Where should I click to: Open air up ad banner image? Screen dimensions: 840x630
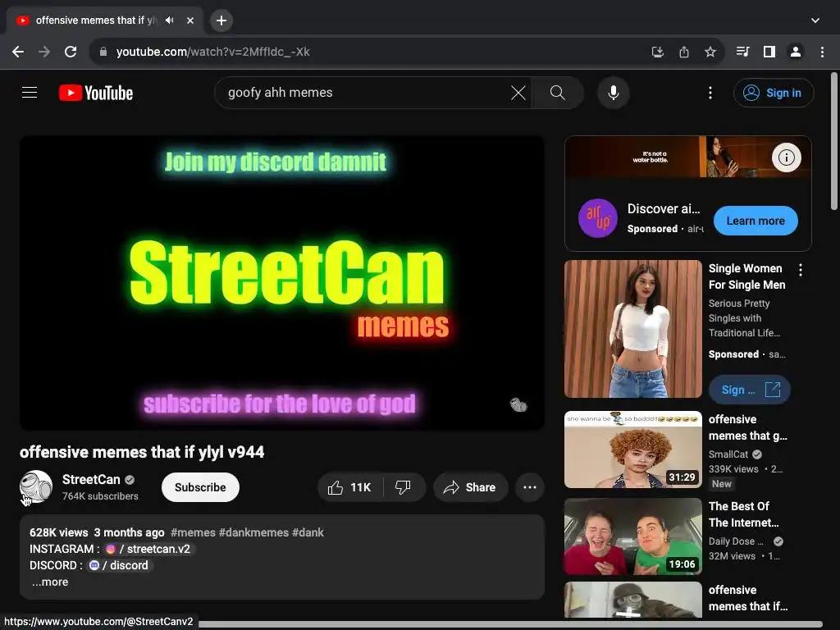688,157
